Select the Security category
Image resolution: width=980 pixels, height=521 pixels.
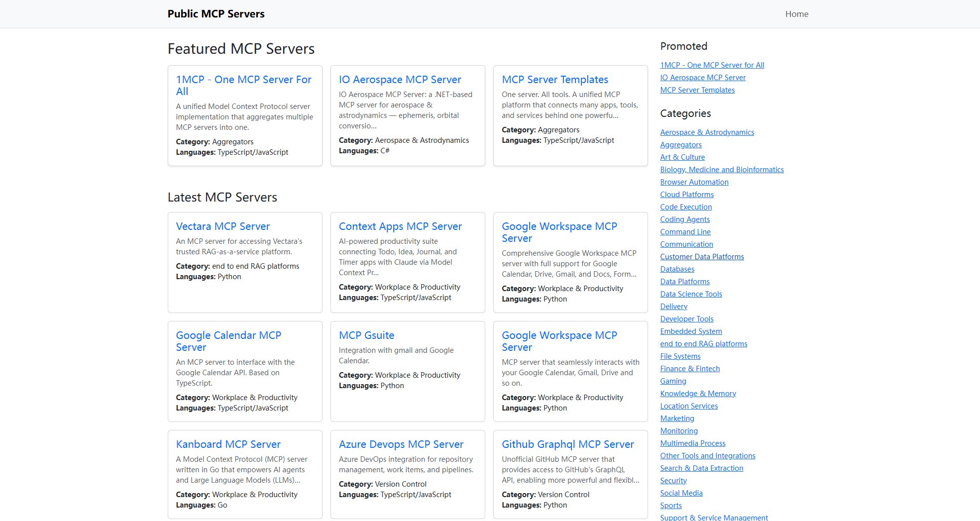673,481
